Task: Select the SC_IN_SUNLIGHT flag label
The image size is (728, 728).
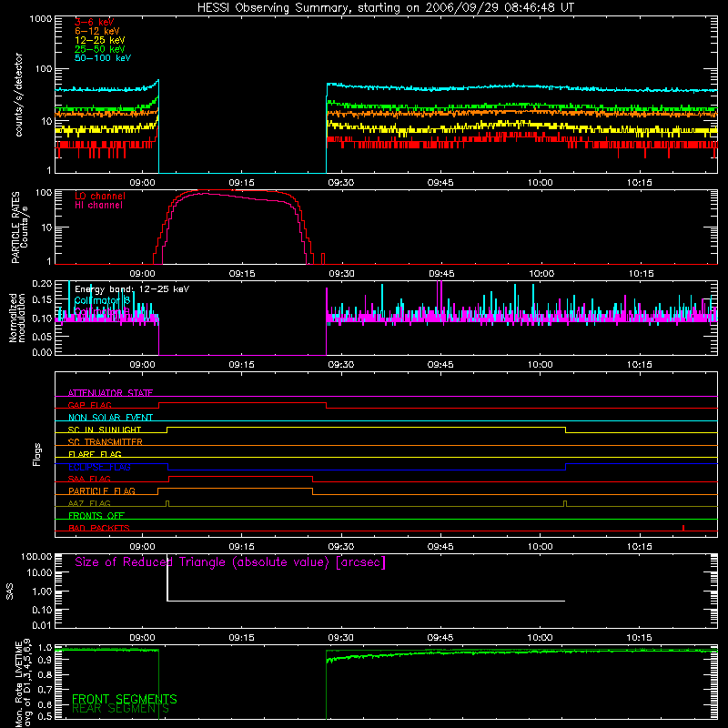Action: [105, 430]
